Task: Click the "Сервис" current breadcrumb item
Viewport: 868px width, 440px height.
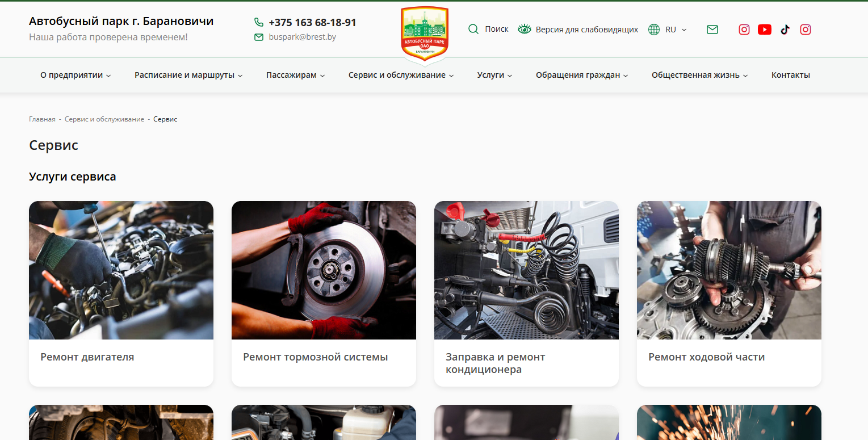Action: click(165, 119)
